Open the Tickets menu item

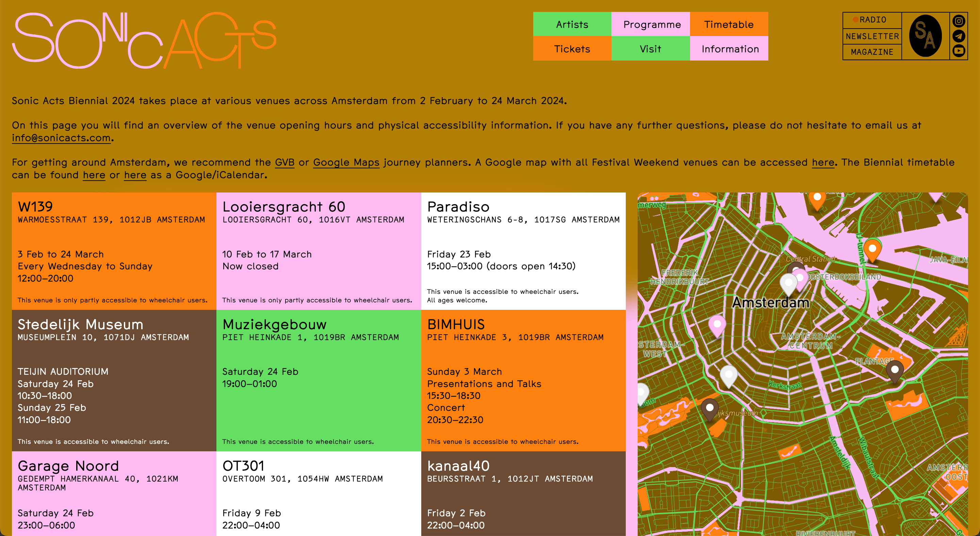coord(572,49)
